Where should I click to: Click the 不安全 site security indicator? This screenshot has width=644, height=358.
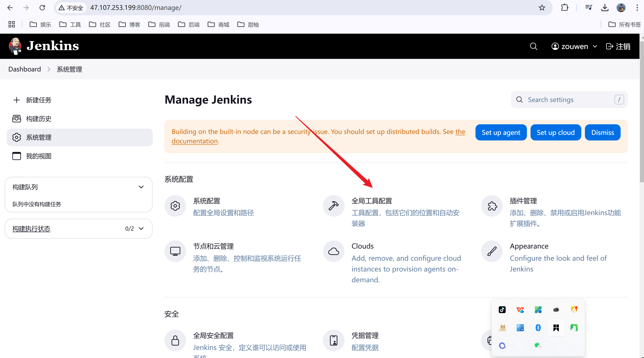tap(71, 8)
